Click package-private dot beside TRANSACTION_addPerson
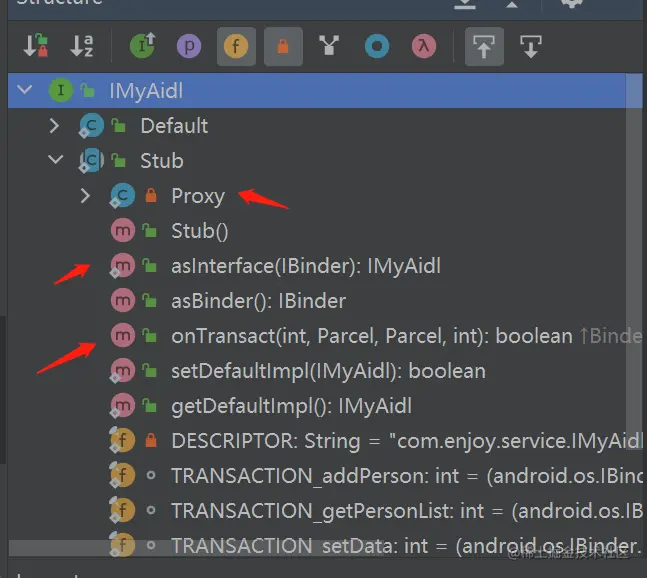 coord(151,476)
